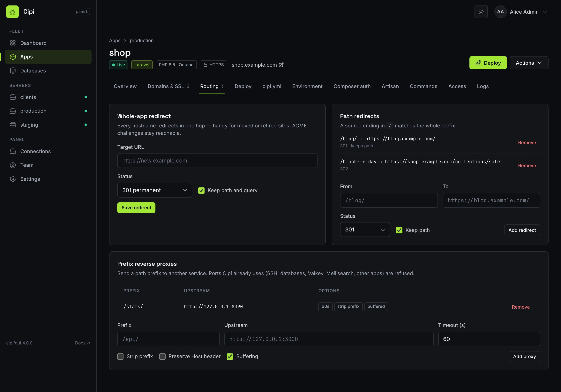
Task: Switch to the Domains & SSL tab
Action: pyautogui.click(x=168, y=86)
